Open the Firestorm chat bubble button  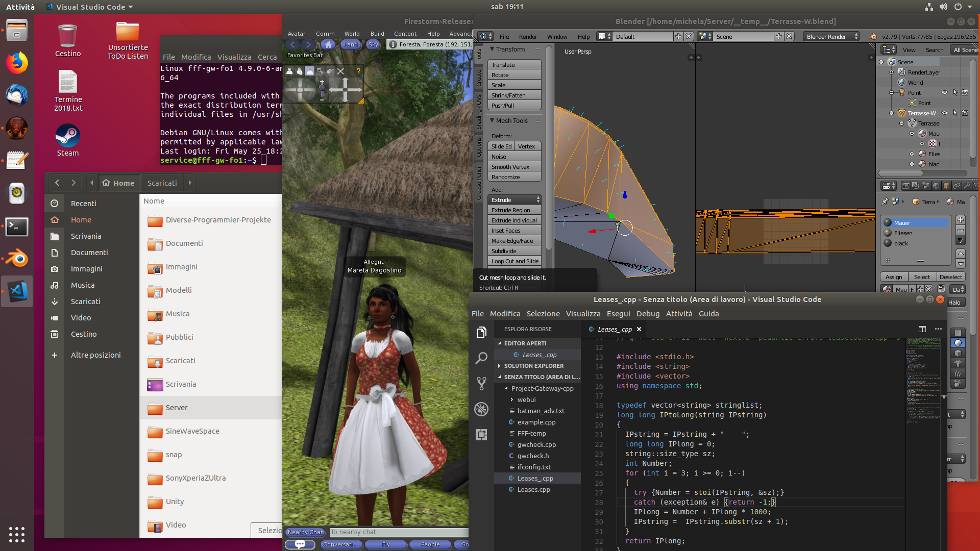300,544
